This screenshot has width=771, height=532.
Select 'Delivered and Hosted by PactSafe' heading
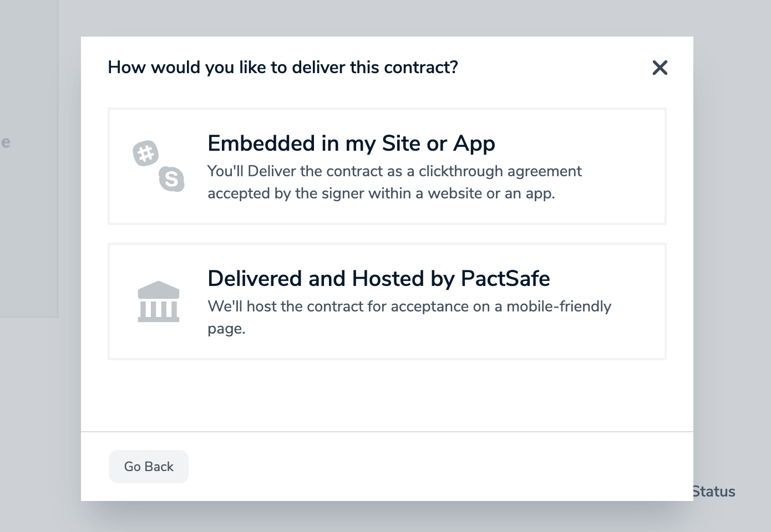(x=379, y=279)
